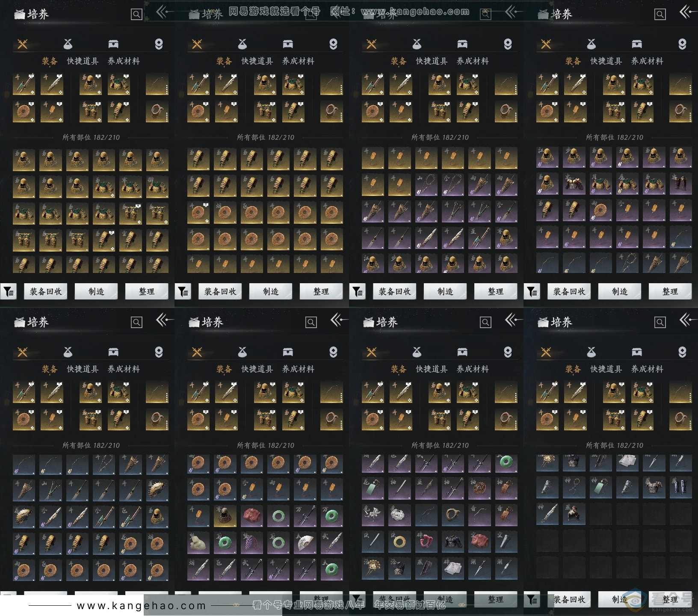Click the 整理 button in the top-right panel
The height and width of the screenshot is (616, 698).
670,292
